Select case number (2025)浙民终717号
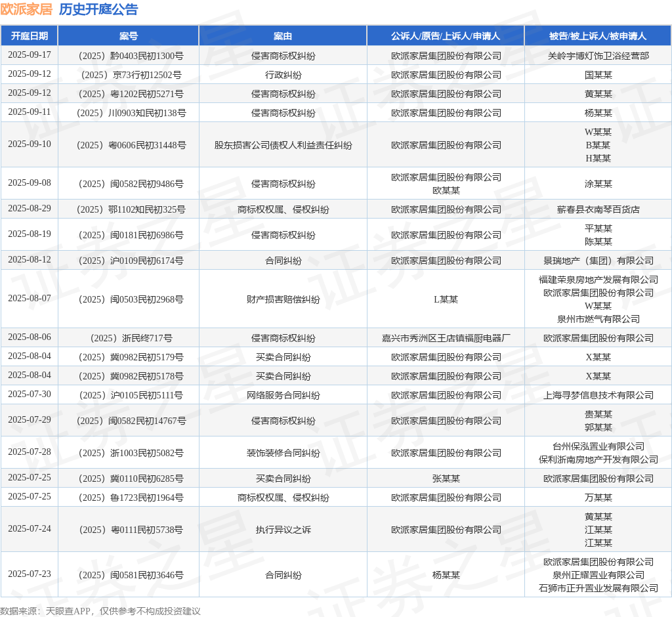This screenshot has height=617, width=672. pyautogui.click(x=129, y=338)
